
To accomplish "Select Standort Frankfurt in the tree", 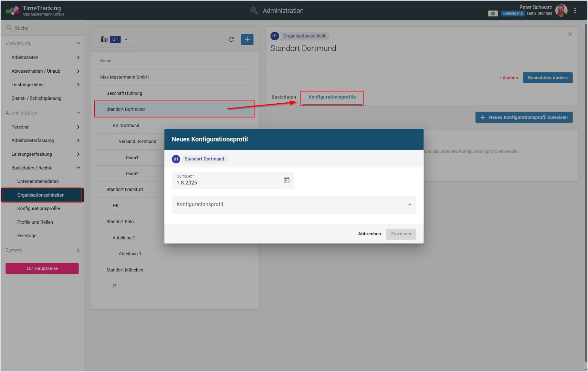I will point(125,189).
